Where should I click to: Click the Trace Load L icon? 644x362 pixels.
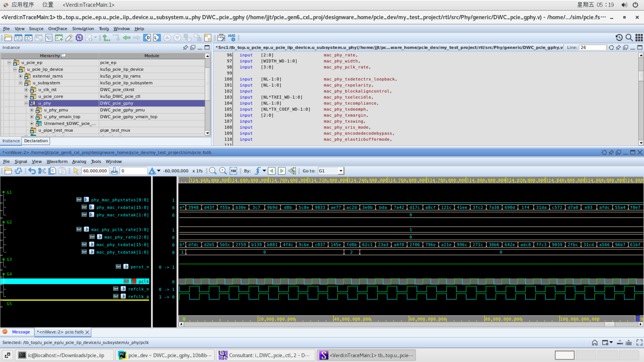[157, 38]
